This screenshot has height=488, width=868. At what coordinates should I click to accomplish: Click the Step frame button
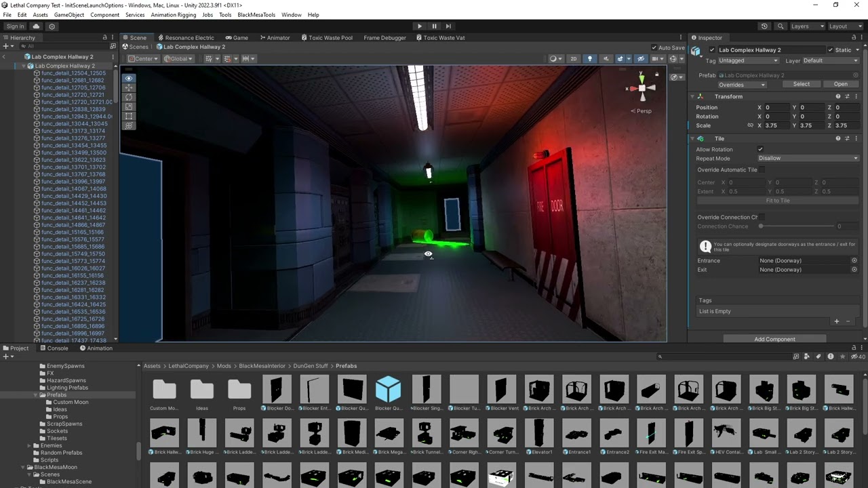(x=448, y=26)
